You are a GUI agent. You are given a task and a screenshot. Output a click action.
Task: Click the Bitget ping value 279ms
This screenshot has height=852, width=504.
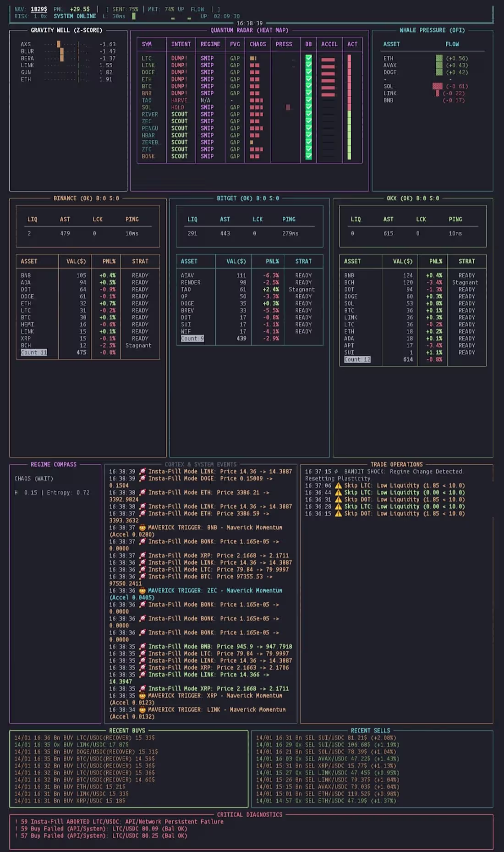pyautogui.click(x=290, y=233)
